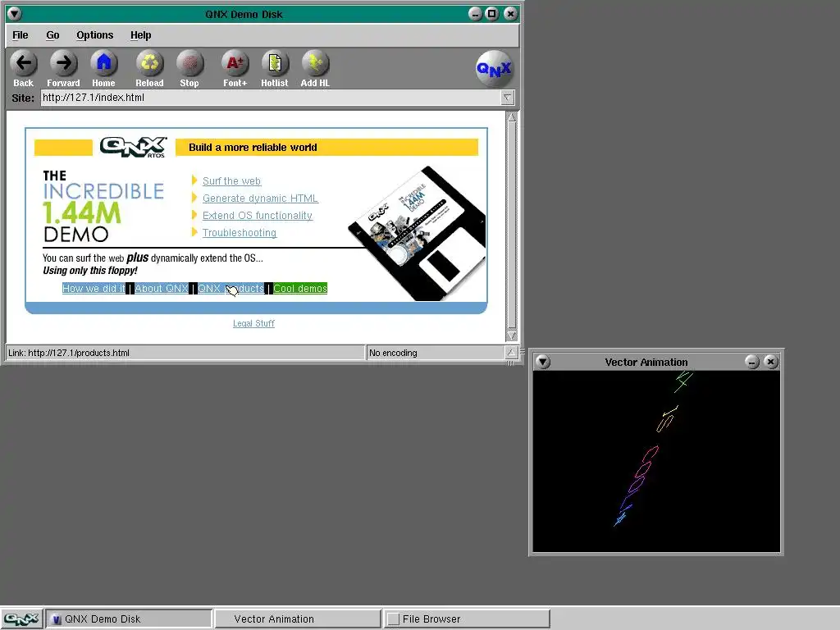Open the About QNX link

[x=162, y=288]
